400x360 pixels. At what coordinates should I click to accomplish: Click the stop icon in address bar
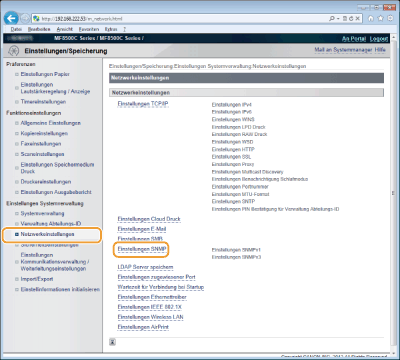pos(357,19)
